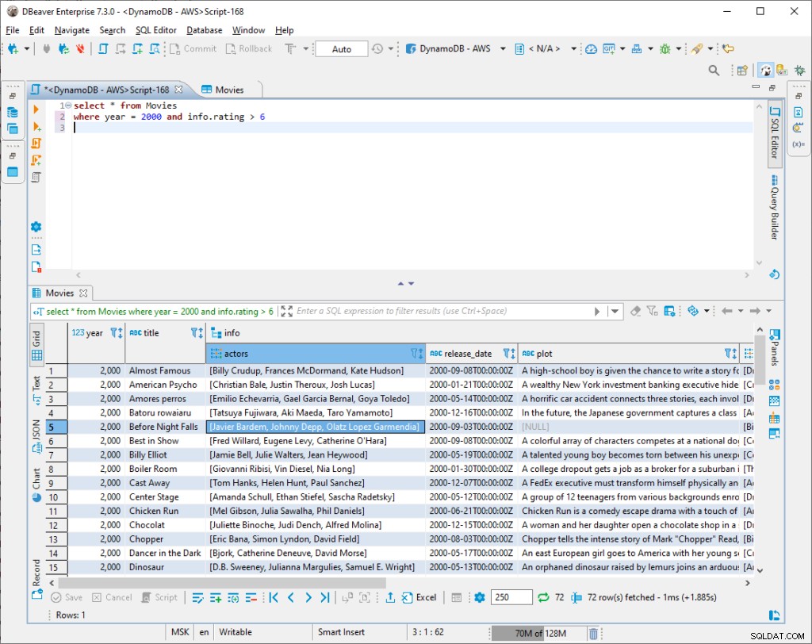
Task: Click the export upload arrow icon before Excel
Action: pos(390,597)
